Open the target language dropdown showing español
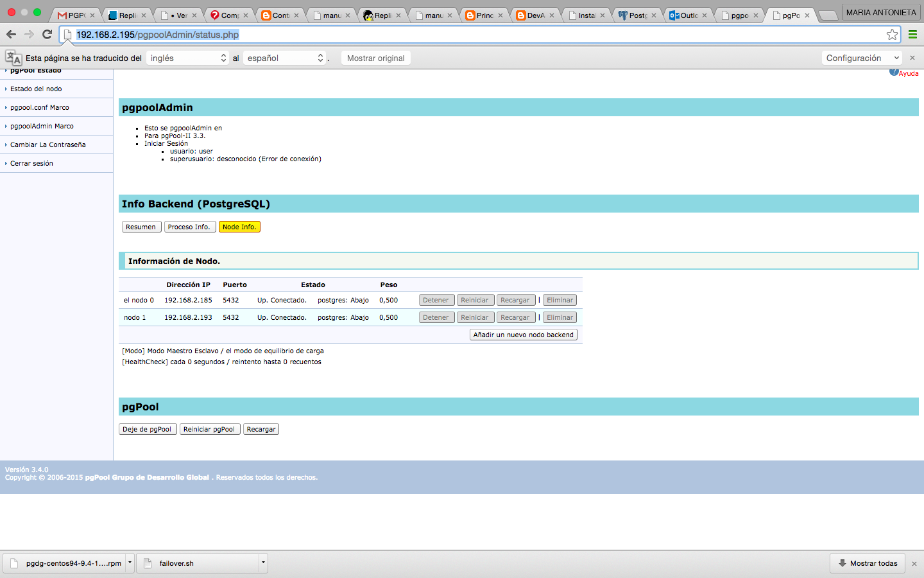Screen dimensions: 924x578 (285, 58)
